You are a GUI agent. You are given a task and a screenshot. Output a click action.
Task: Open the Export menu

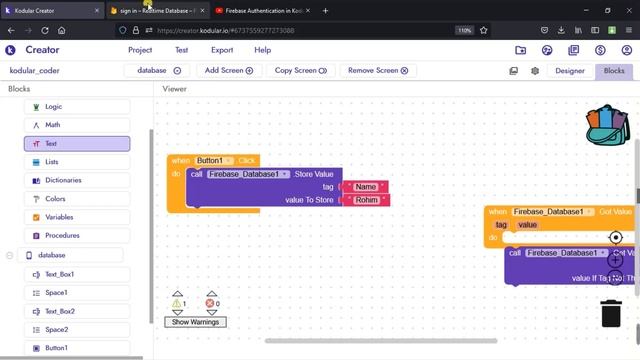pos(222,50)
